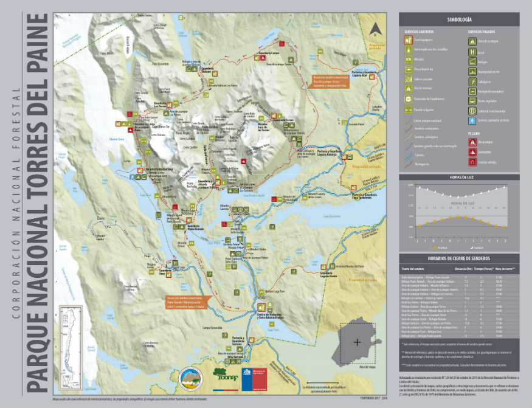Click 'Portería y Guardería Lago Sarmiento' label

coord(364,196)
